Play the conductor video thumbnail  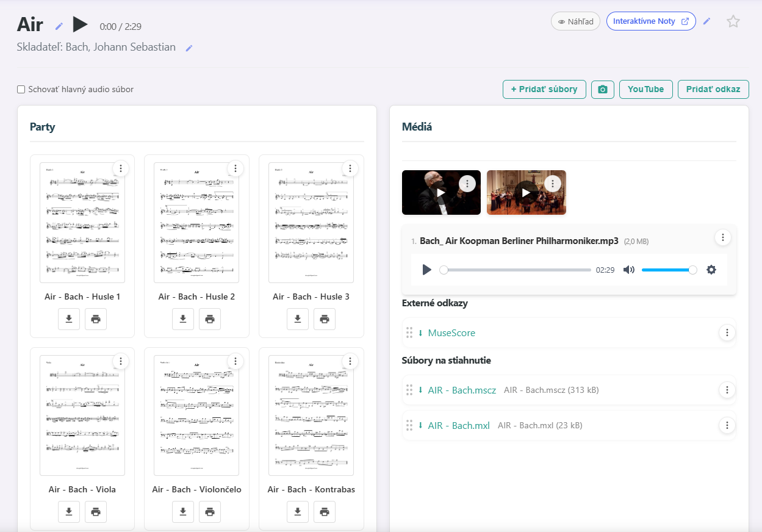pos(441,193)
